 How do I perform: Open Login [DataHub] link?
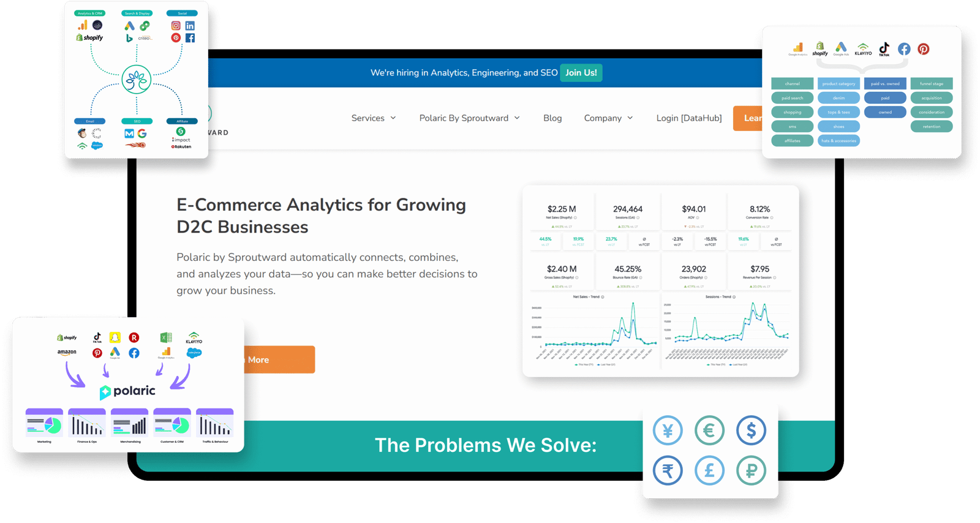coord(689,118)
